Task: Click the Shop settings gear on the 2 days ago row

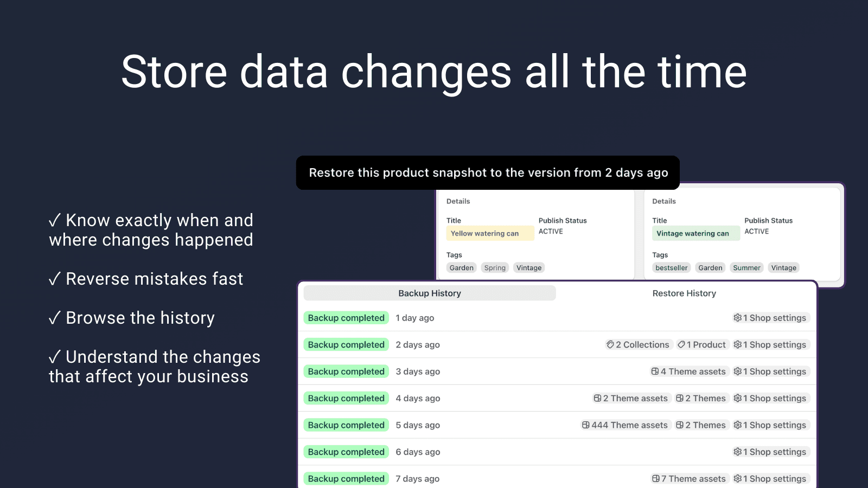Action: pos(738,344)
